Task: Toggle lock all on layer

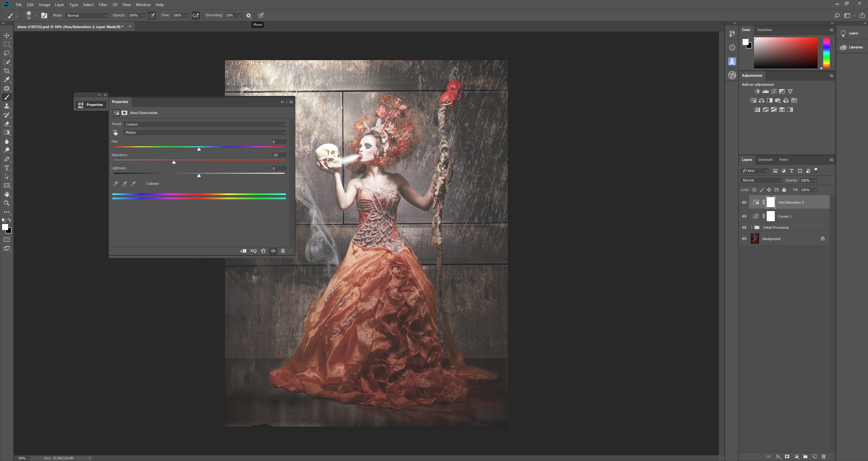Action: click(784, 190)
